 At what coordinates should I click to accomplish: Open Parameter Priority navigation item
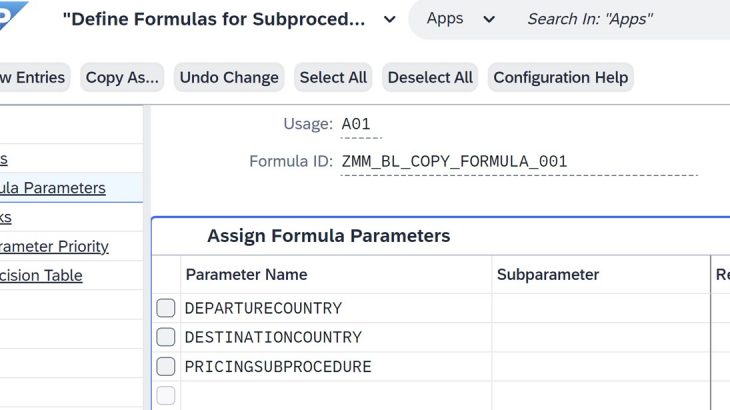54,246
